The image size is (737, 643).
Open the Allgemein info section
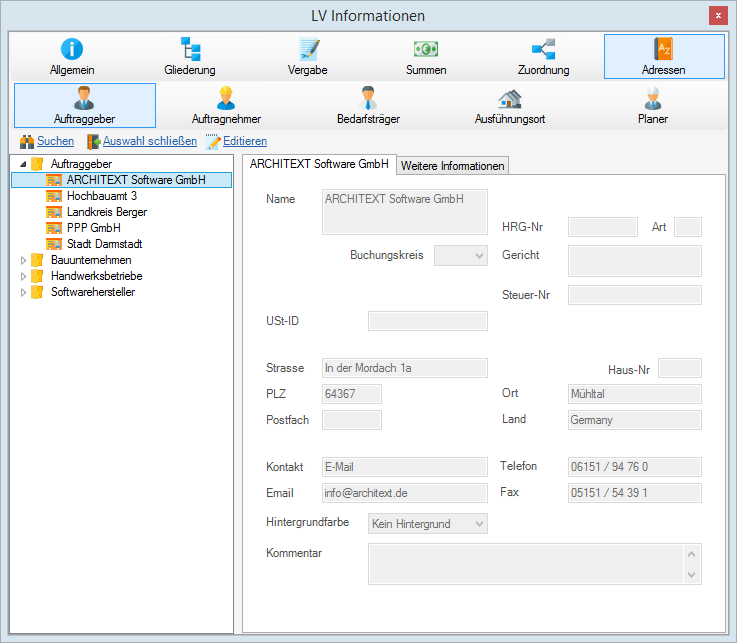point(72,56)
